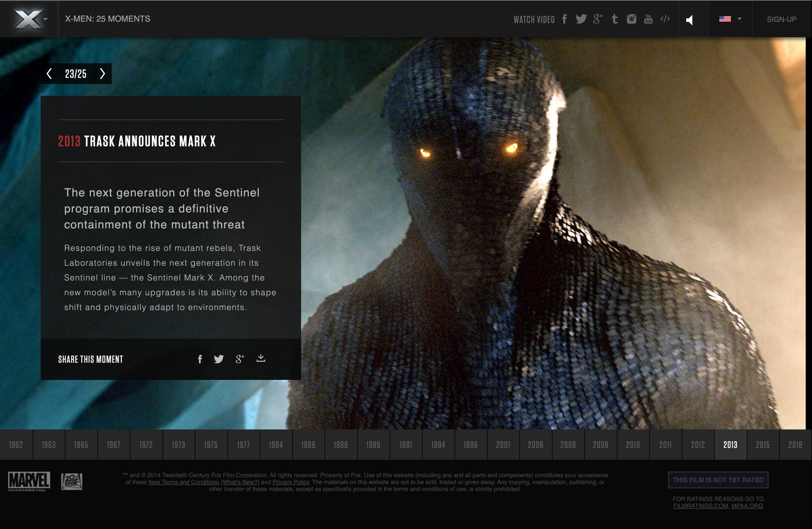
Task: Open Twitter page from header icon
Action: [x=581, y=19]
